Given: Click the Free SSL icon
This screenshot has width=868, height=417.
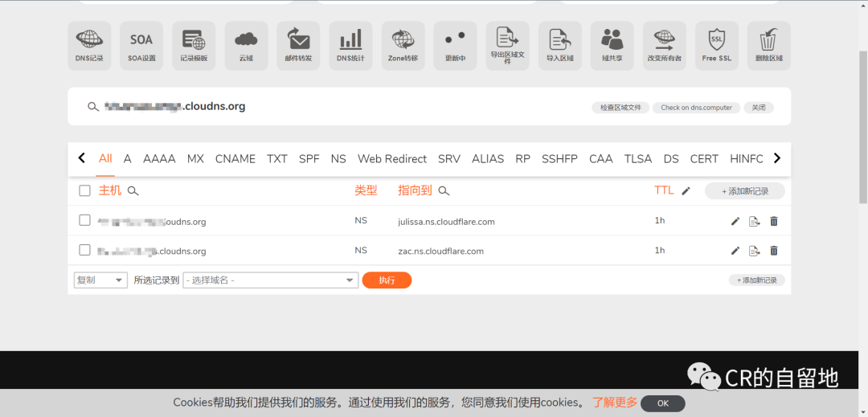Looking at the screenshot, I should point(716,45).
